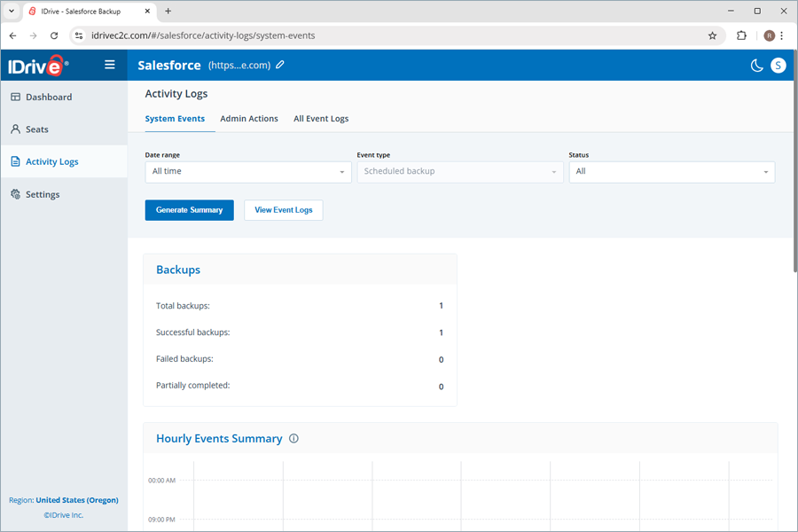Click the IDrive logo
The height and width of the screenshot is (532, 798).
pyautogui.click(x=37, y=66)
